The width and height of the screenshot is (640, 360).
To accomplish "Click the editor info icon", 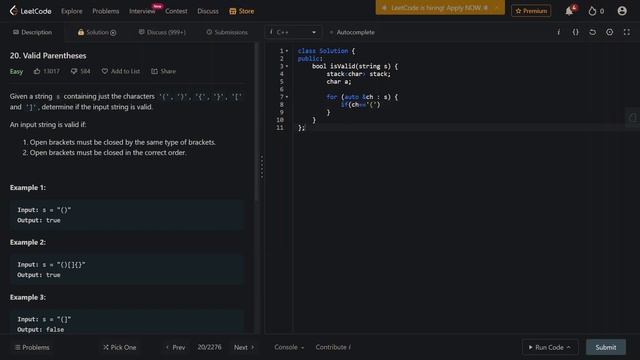I will (x=558, y=32).
